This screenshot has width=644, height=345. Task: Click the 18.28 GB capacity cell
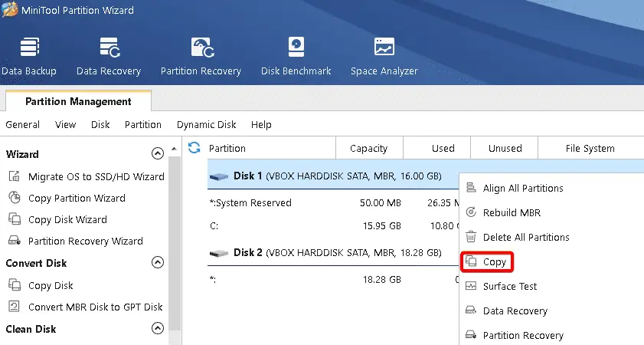coord(381,280)
